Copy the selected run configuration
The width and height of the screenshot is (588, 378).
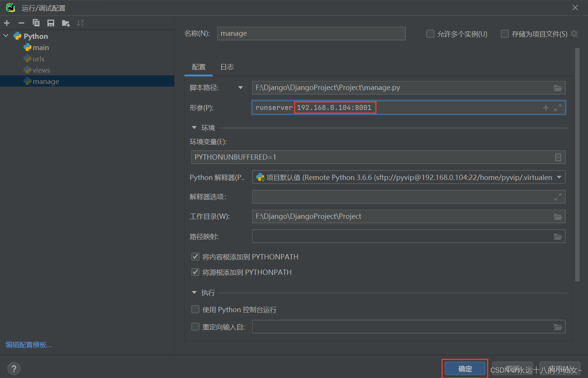click(x=36, y=23)
